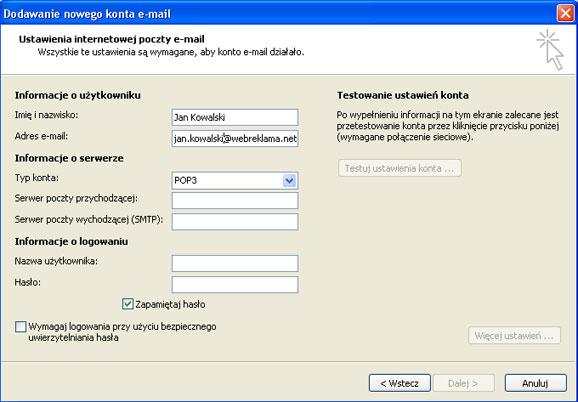Image resolution: width=578 pixels, height=402 pixels.
Task: Focus the Serwer poczty wychodzącej (SMTP) field
Action: coord(235,221)
